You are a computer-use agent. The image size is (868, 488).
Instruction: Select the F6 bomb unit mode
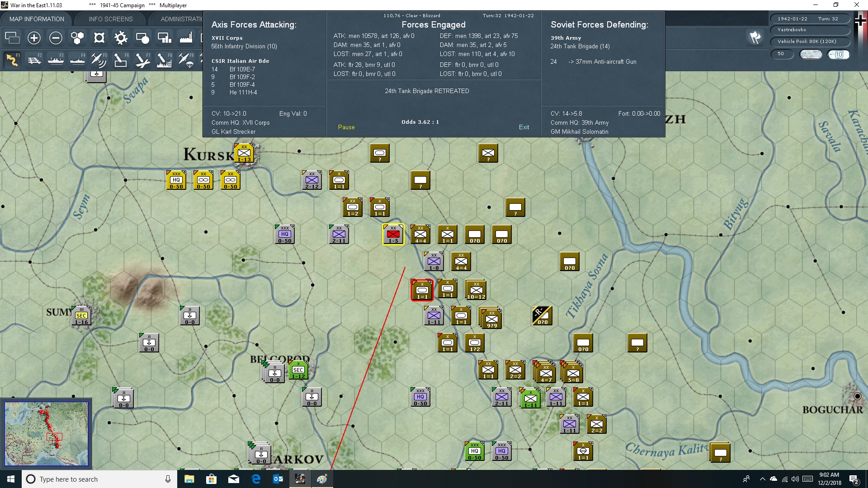tap(121, 60)
